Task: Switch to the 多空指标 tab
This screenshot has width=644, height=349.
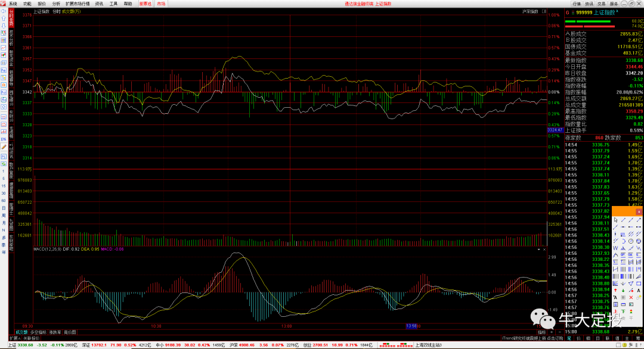Action: click(x=38, y=331)
